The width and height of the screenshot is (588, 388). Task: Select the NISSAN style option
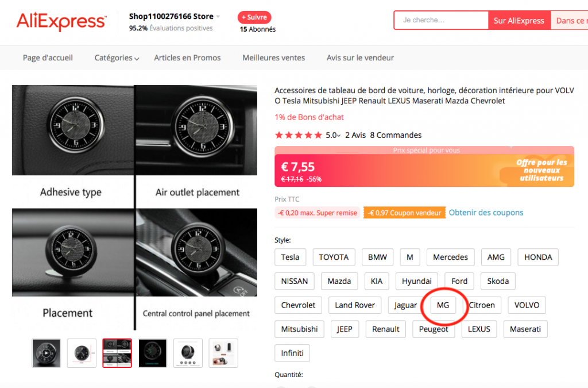pos(295,281)
